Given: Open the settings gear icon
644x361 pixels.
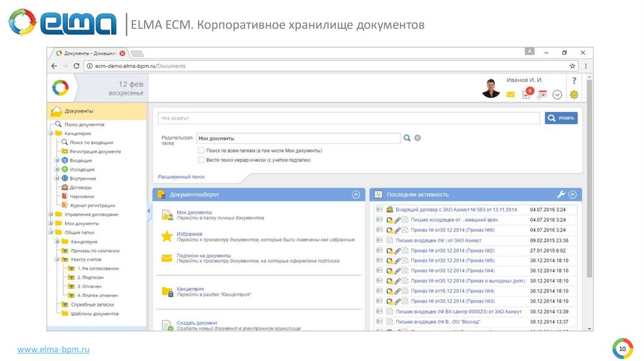Looking at the screenshot, I should point(574,94).
